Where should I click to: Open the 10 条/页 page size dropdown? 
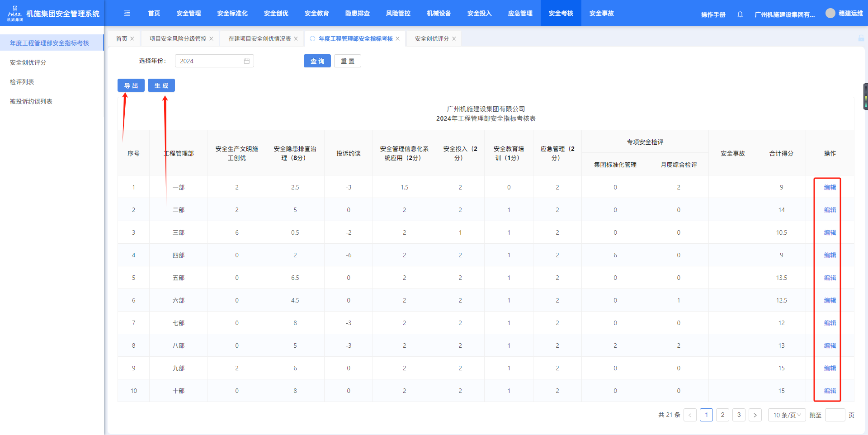pos(787,415)
